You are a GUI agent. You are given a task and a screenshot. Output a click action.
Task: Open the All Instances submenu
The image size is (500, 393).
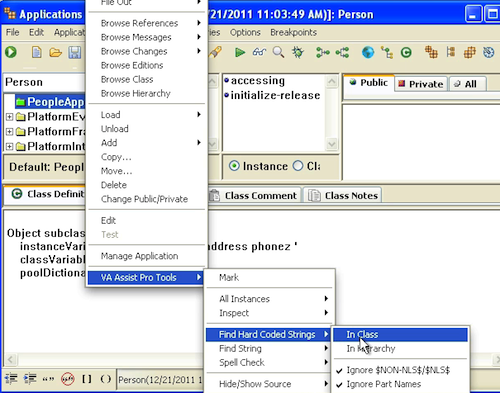tap(269, 299)
